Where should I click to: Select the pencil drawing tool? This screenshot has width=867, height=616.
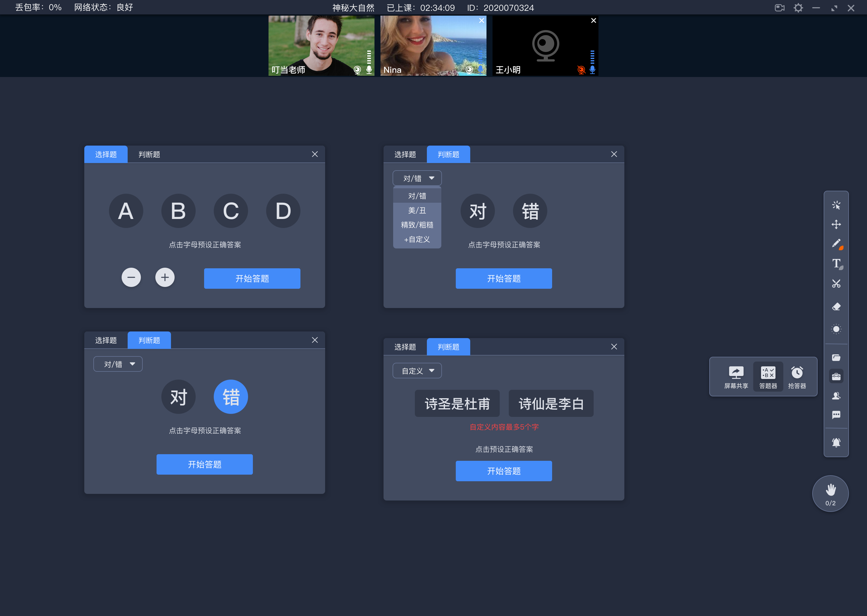coord(836,243)
